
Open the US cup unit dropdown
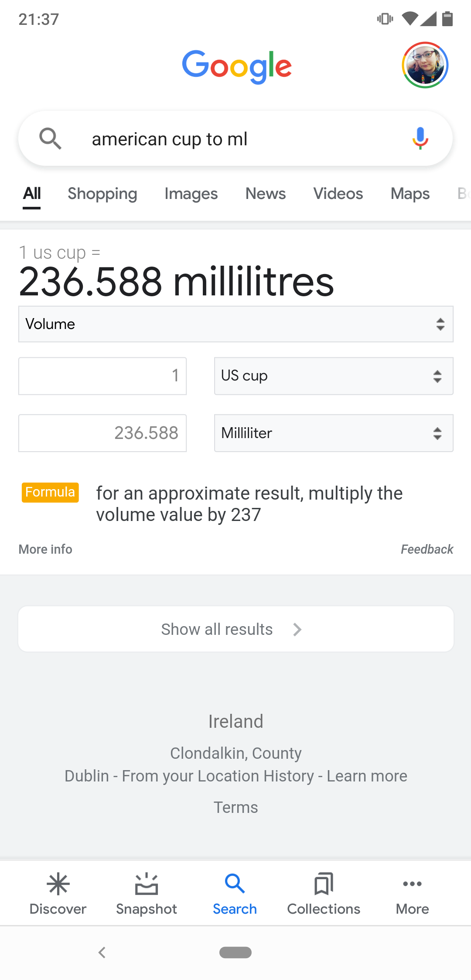(334, 376)
